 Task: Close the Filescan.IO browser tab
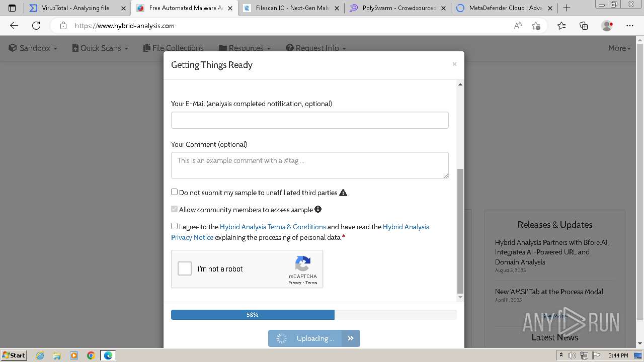point(337,8)
